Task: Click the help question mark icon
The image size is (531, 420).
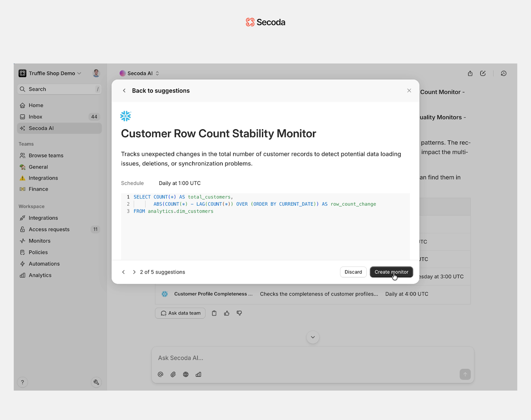Action: (22, 382)
